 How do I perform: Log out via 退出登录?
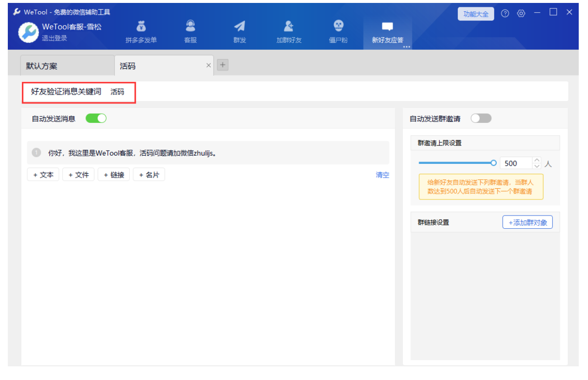[54, 38]
